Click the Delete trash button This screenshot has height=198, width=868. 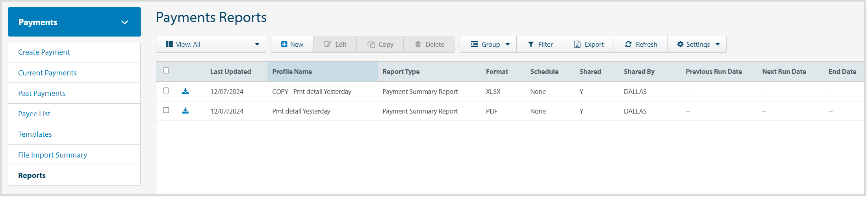click(429, 44)
